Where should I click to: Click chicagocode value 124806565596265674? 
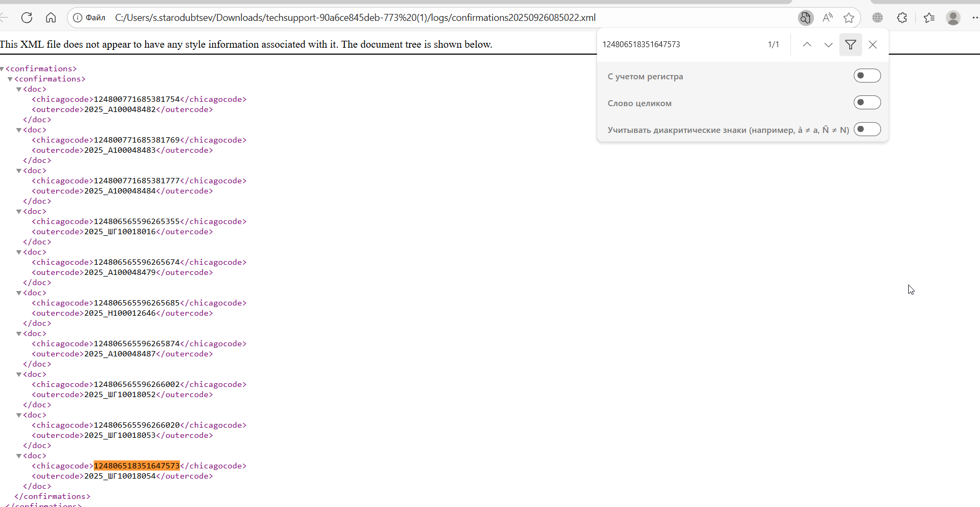pos(137,262)
